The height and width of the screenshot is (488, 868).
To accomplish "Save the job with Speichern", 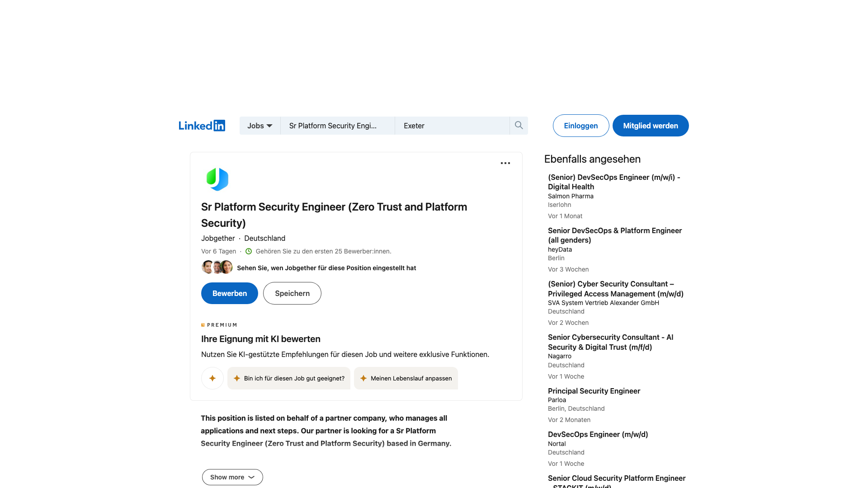I will click(x=292, y=293).
